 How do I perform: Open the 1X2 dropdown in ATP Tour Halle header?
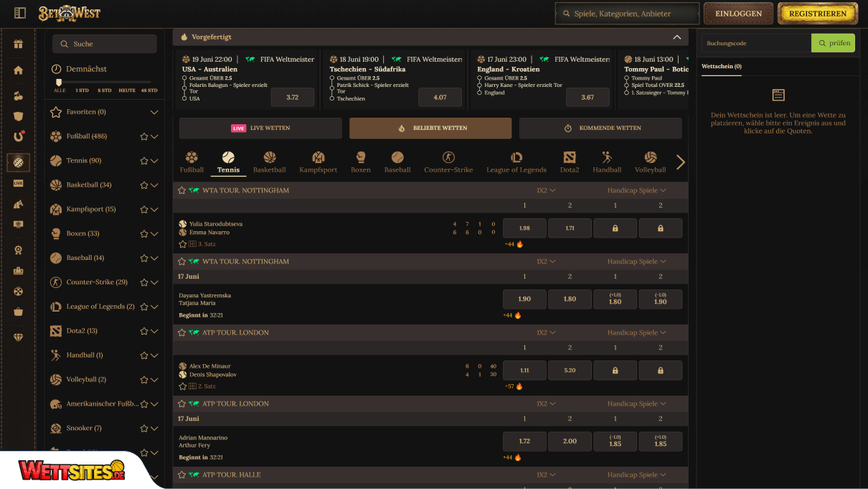[x=547, y=475]
